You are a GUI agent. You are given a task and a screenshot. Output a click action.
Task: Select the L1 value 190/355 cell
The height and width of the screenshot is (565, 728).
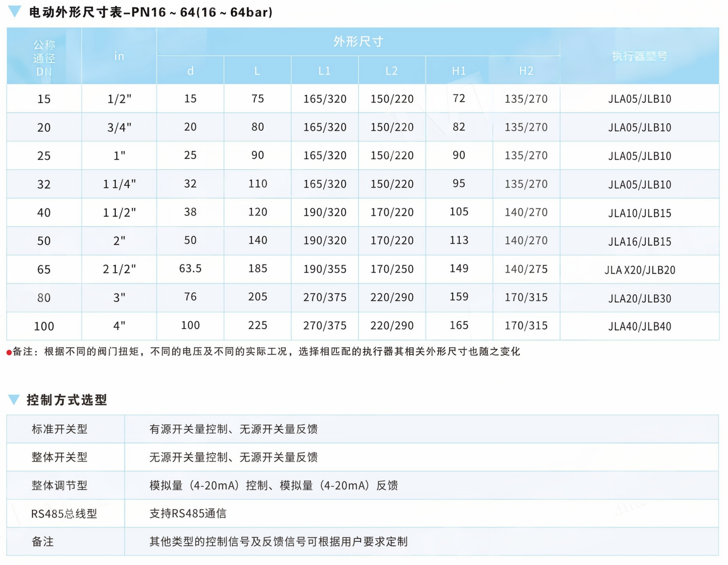[325, 269]
